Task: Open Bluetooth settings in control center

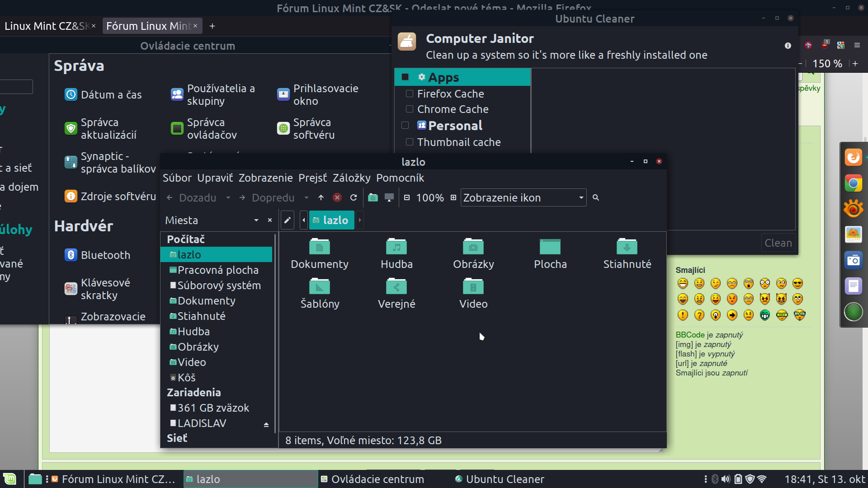Action: 105,255
